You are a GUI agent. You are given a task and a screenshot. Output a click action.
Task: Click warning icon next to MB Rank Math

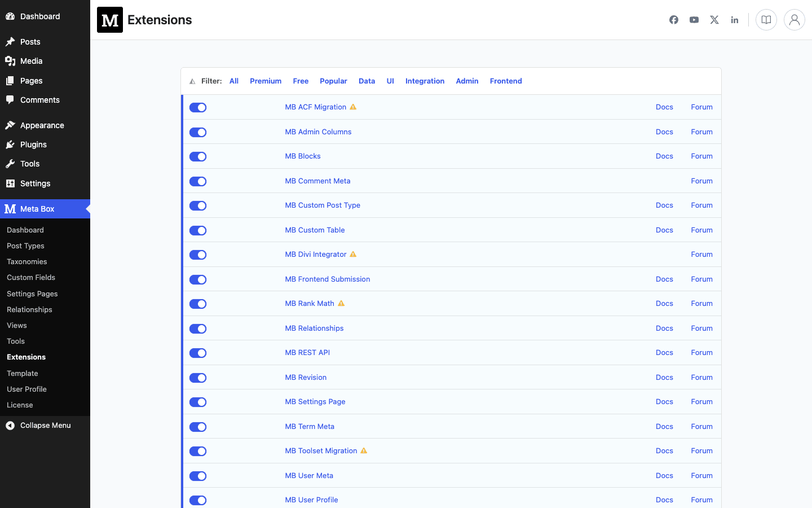(341, 303)
